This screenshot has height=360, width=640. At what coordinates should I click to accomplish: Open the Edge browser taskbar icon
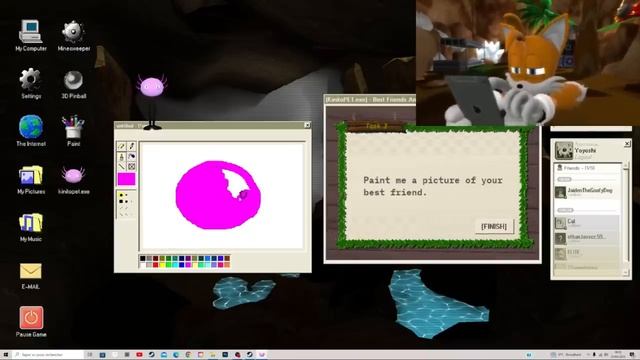pos(176,355)
